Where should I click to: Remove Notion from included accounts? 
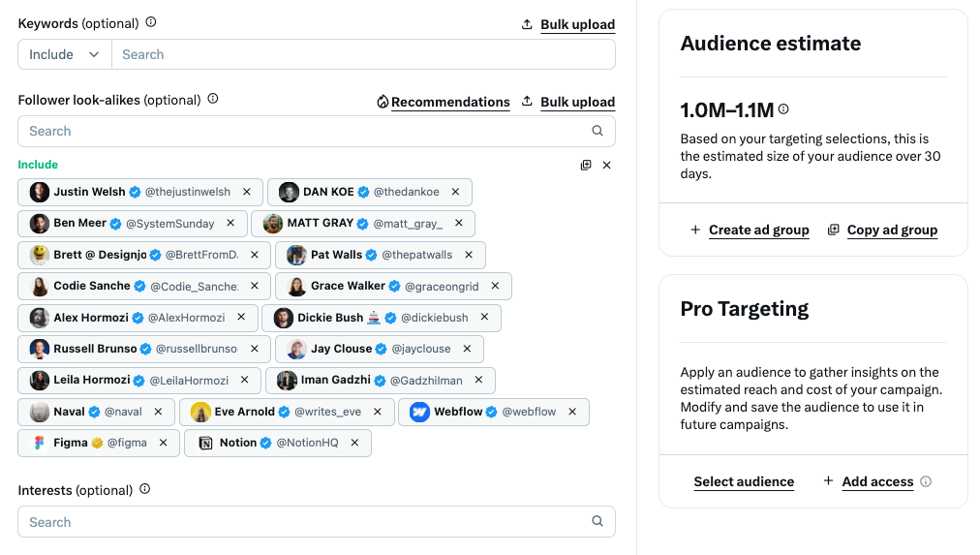(x=355, y=443)
